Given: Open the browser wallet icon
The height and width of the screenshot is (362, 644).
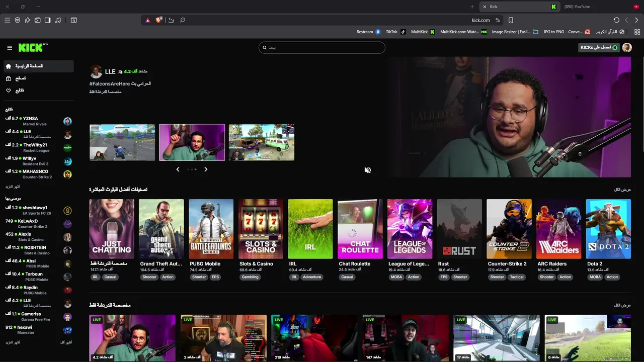Looking at the screenshot, I should [37, 20].
